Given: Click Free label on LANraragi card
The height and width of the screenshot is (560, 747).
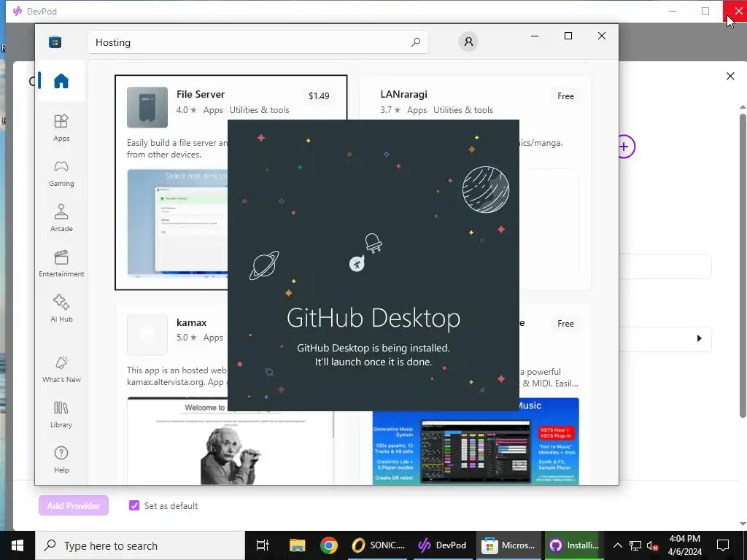Looking at the screenshot, I should click(x=565, y=96).
